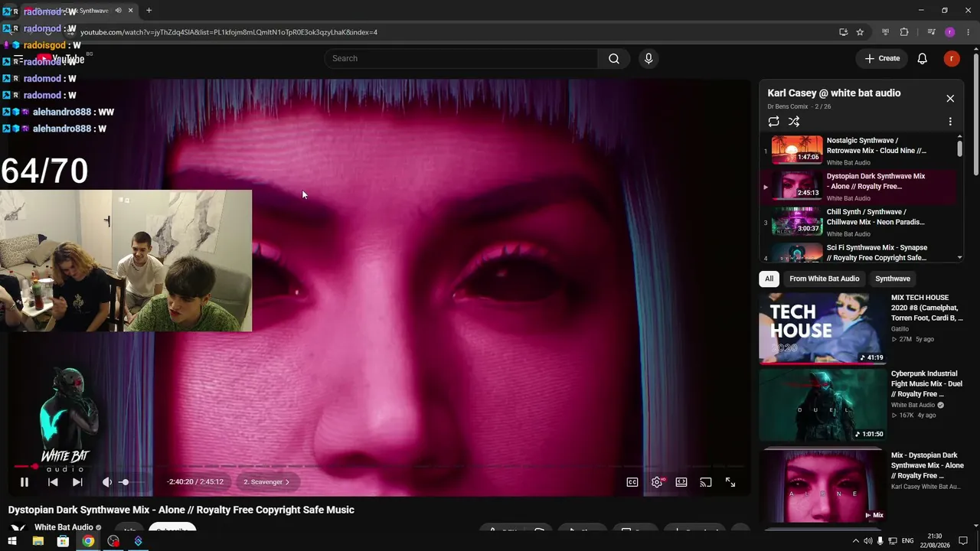980x551 pixels.
Task: Click the Chrome taskbar icon
Action: 88,541
